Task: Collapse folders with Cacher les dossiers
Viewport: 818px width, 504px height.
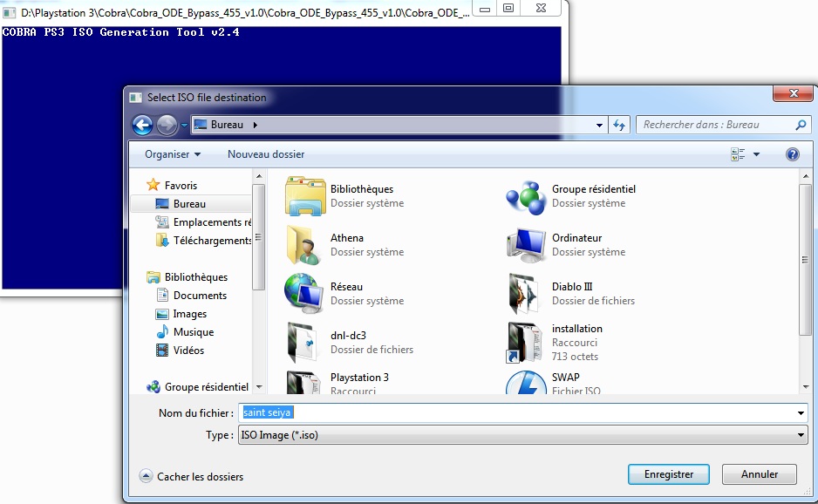Action: pyautogui.click(x=191, y=476)
